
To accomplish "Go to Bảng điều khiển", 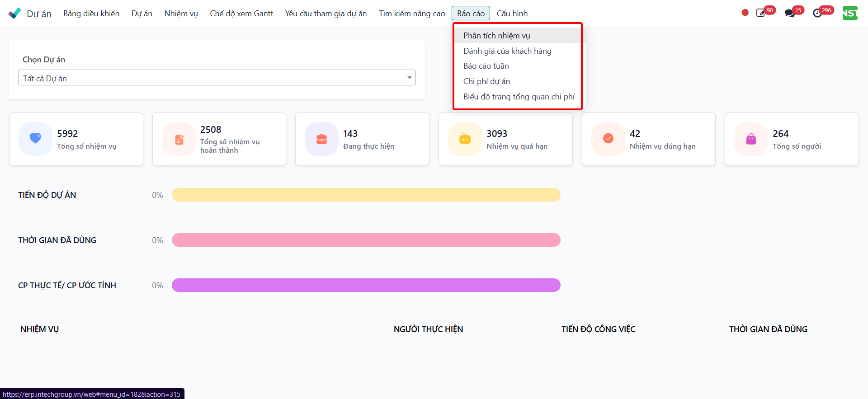I will point(91,14).
